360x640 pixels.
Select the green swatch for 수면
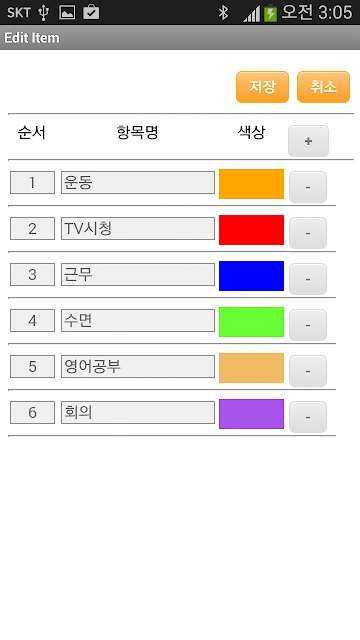(x=251, y=322)
